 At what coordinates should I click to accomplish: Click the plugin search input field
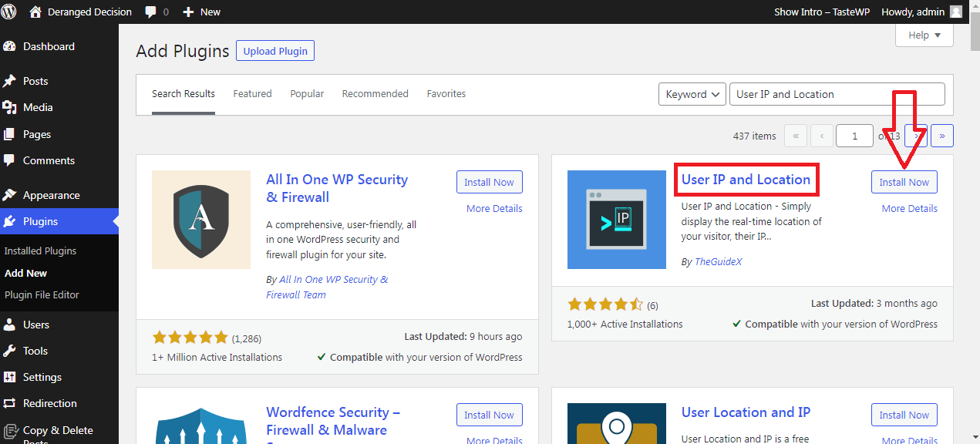[837, 94]
